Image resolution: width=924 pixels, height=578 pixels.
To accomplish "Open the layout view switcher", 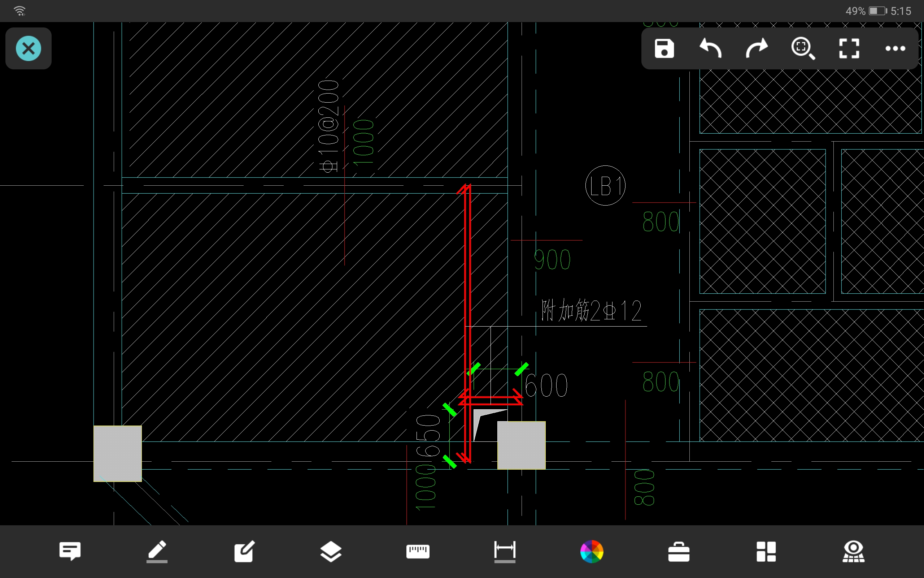I will point(766,551).
